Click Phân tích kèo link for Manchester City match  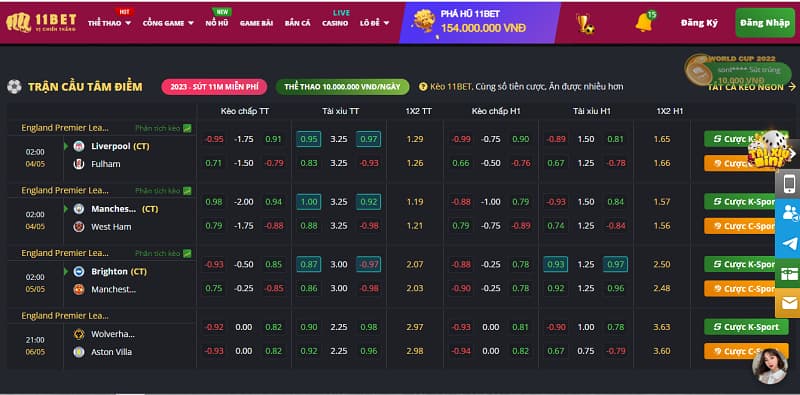tap(158, 191)
